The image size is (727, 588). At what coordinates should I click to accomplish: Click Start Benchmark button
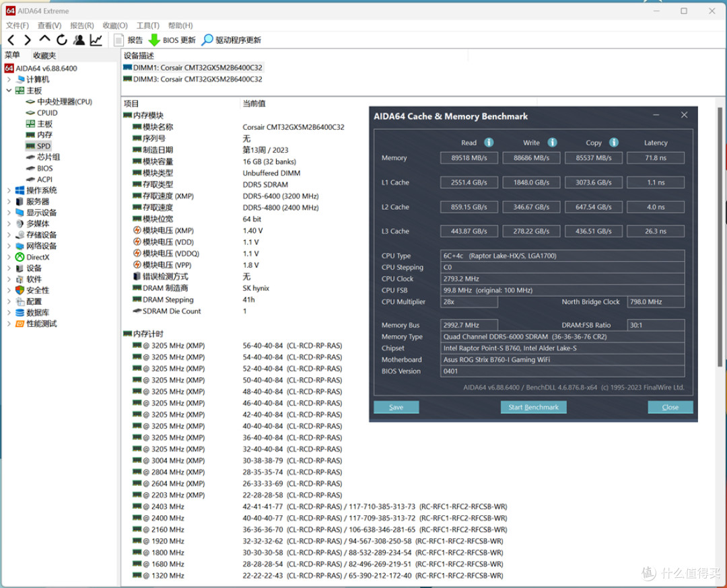click(x=533, y=407)
